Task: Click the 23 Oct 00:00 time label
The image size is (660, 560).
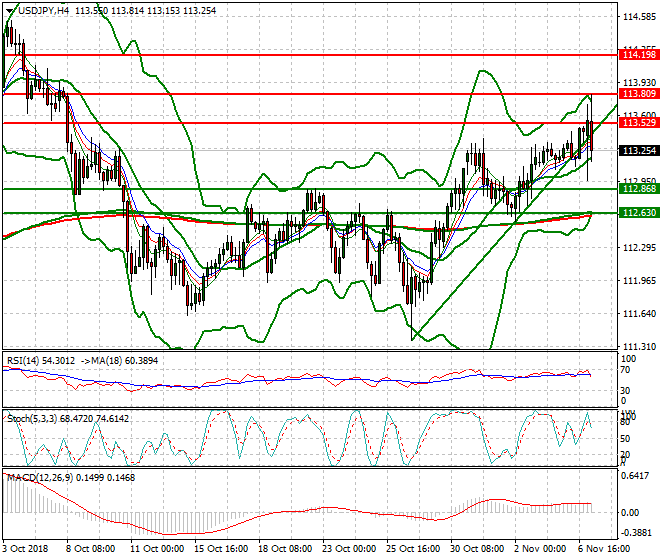Action: click(x=349, y=549)
